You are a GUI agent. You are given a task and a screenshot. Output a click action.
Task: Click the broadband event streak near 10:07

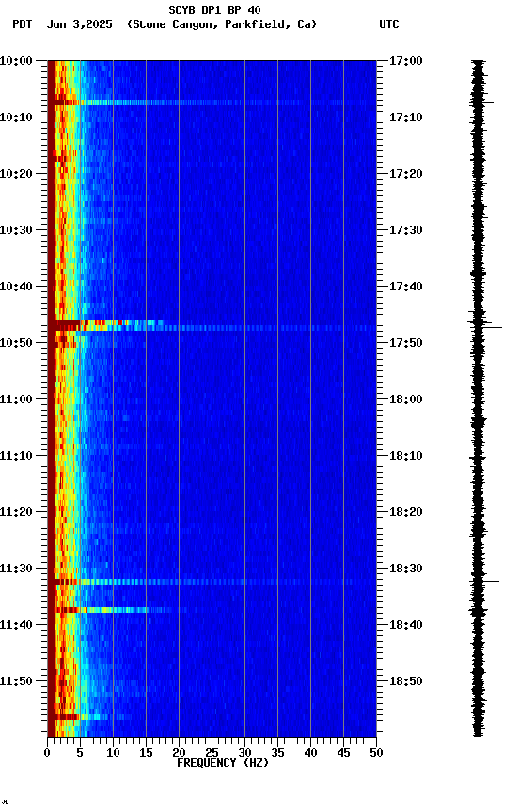pos(212,102)
